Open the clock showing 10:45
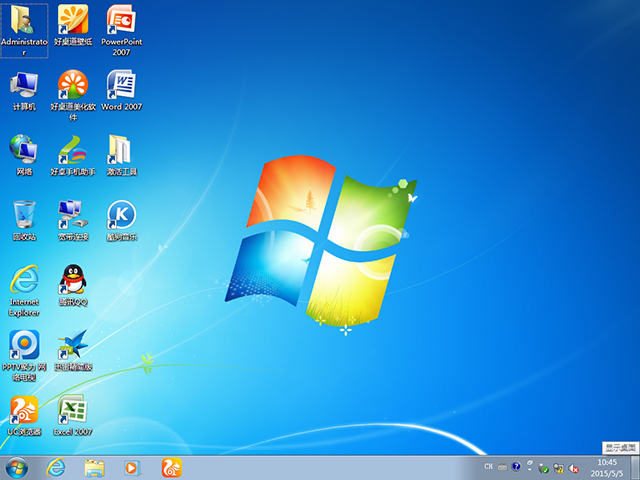The width and height of the screenshot is (640, 480). click(x=607, y=467)
